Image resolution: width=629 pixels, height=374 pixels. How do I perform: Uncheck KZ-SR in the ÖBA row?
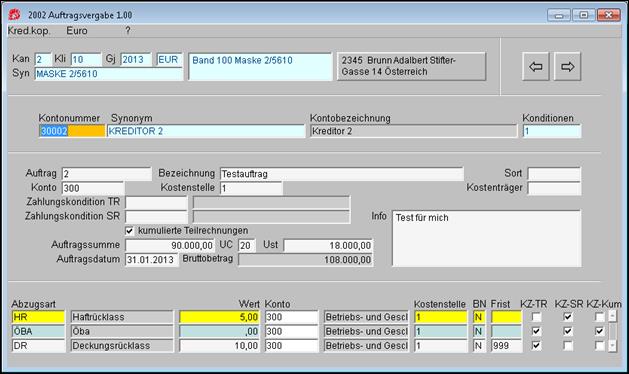(568, 331)
